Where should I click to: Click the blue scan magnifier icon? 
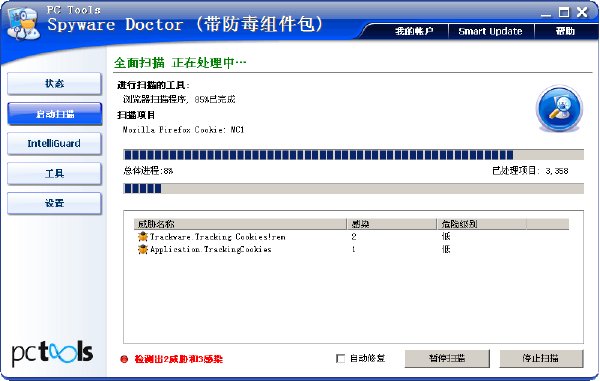tap(559, 109)
